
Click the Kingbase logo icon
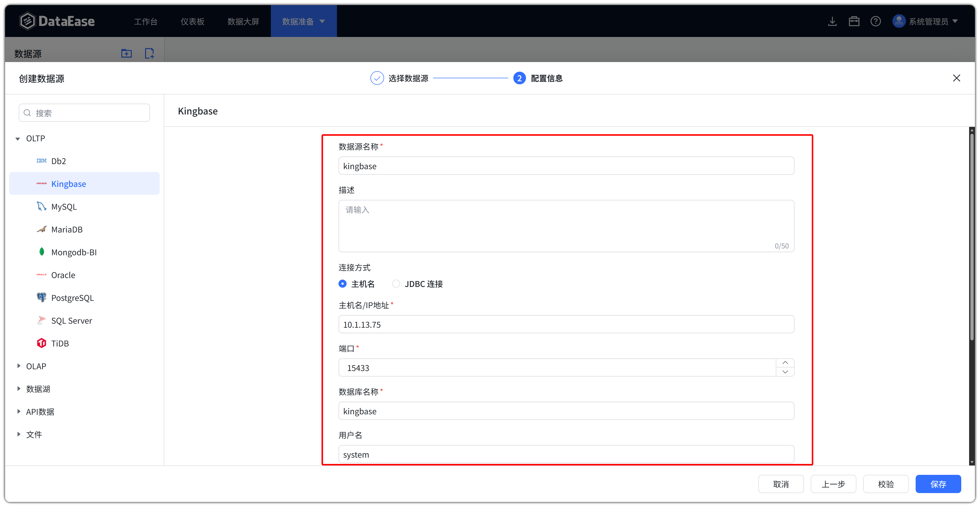pyautogui.click(x=42, y=184)
